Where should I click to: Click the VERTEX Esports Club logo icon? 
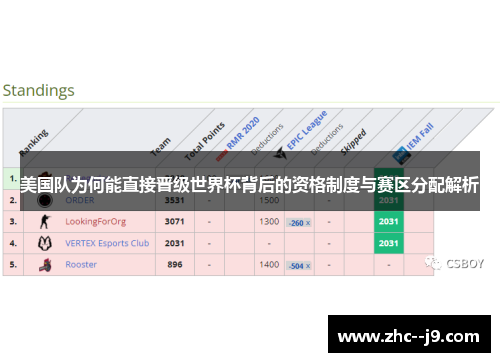[45, 243]
